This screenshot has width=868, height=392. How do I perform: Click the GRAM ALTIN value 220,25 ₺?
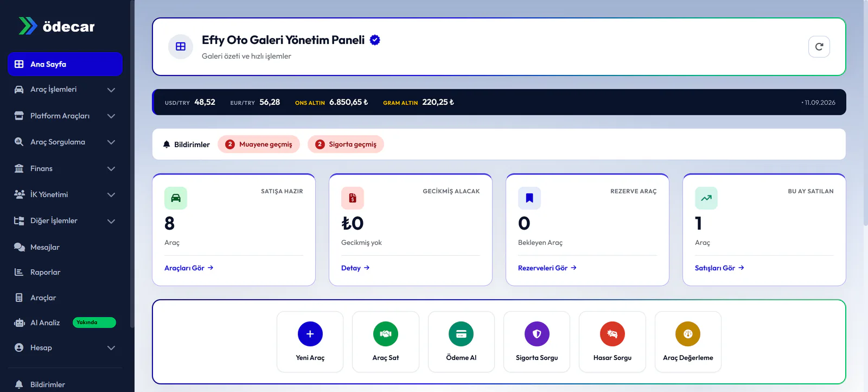(438, 102)
